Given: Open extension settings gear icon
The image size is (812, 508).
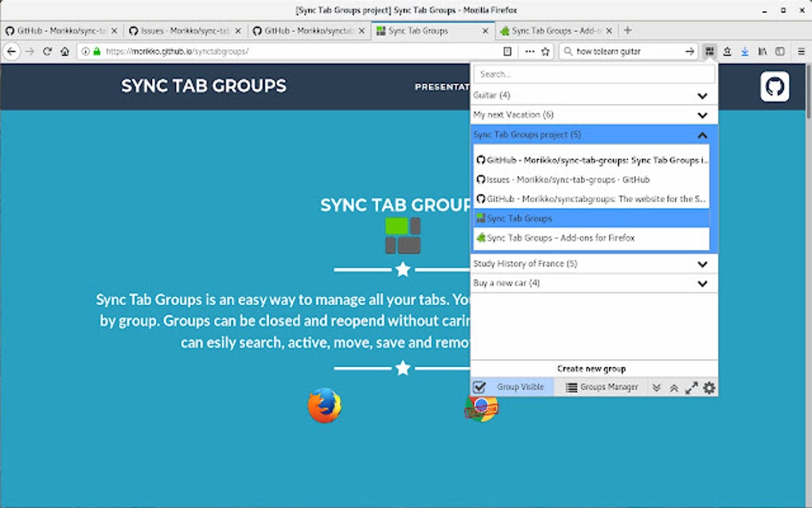Looking at the screenshot, I should click(x=709, y=387).
